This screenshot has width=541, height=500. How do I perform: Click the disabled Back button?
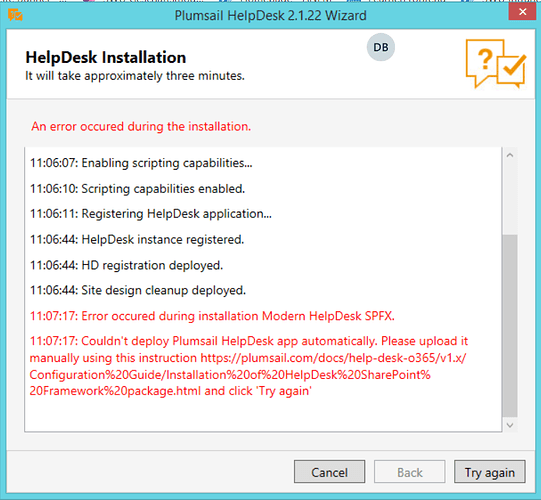[x=410, y=472]
